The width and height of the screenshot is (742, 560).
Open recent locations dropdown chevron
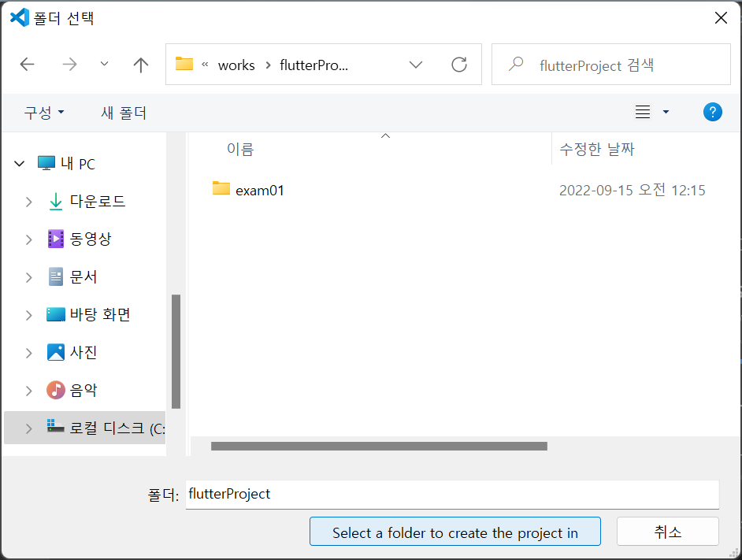pos(104,64)
